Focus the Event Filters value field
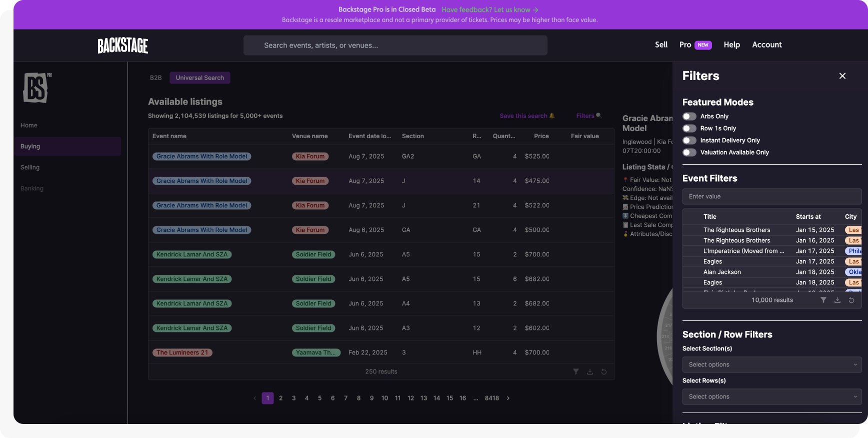The height and width of the screenshot is (438, 868). (772, 196)
